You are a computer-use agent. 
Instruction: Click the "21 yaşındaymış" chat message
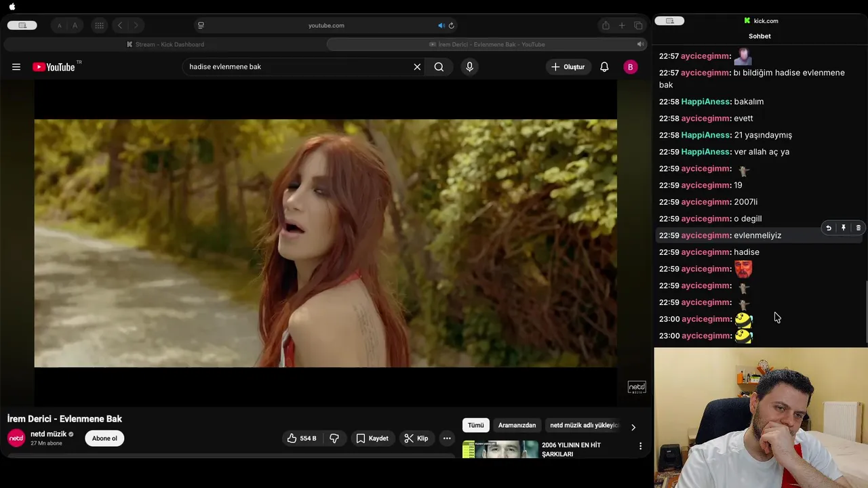pos(763,135)
